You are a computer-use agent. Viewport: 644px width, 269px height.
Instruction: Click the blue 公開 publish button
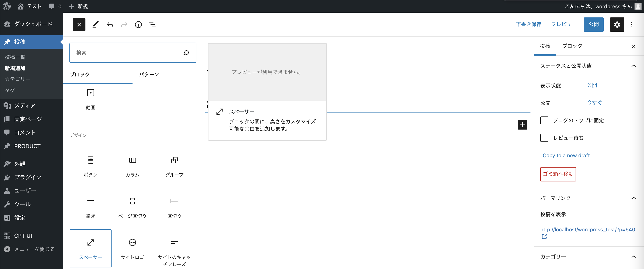tap(594, 25)
